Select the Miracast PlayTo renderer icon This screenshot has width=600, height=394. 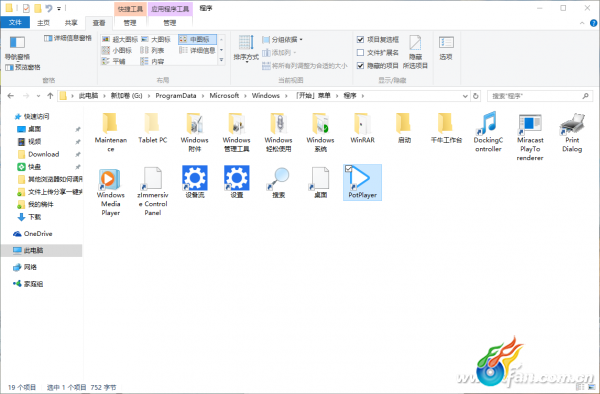[x=530, y=124]
